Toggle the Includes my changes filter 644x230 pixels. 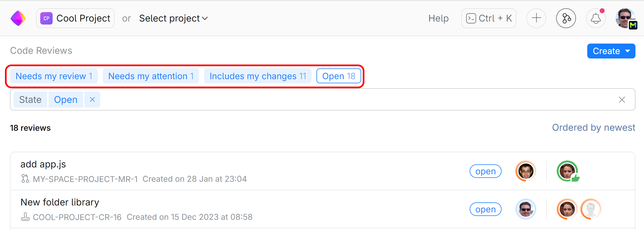[x=258, y=76]
